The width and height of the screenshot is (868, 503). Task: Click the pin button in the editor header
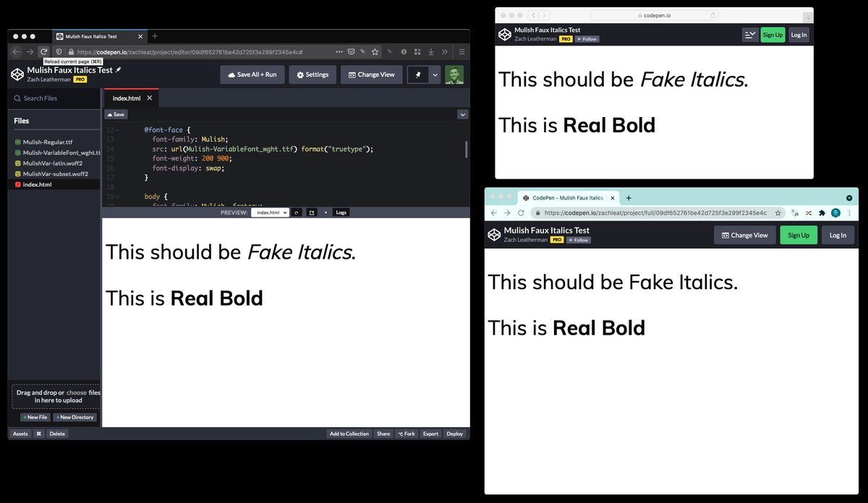(418, 74)
